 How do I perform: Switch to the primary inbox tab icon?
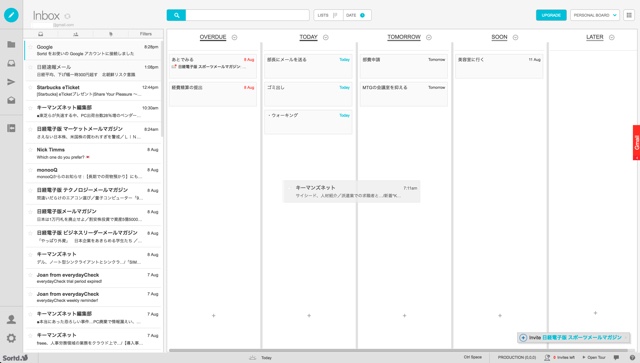point(40,34)
